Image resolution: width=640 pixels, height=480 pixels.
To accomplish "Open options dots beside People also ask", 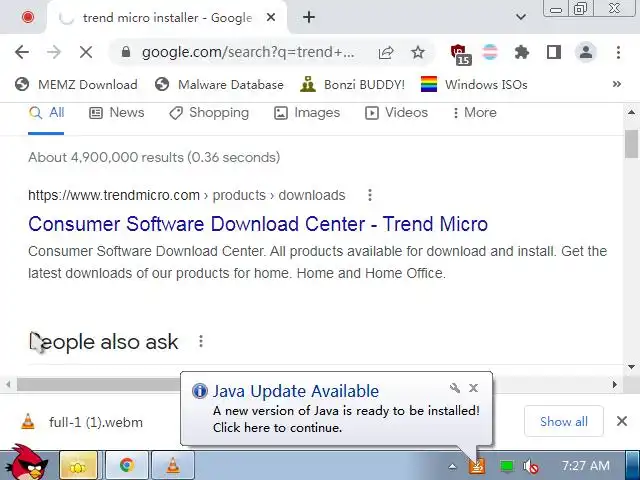I will pos(201,341).
